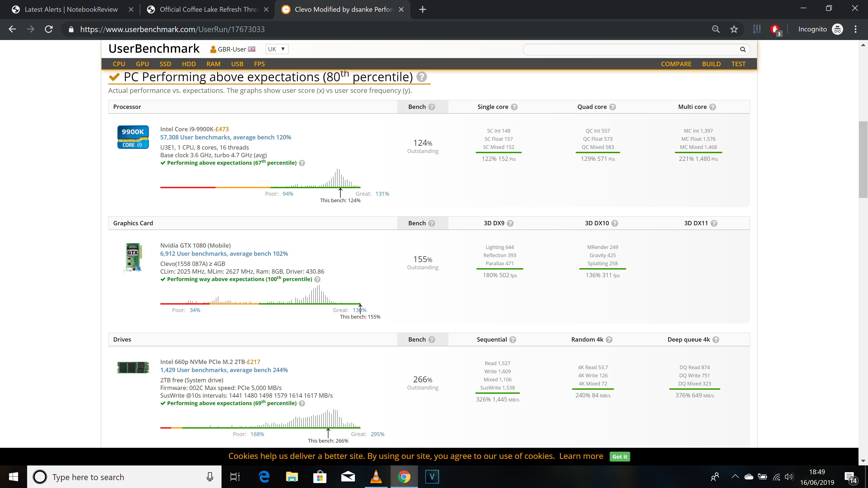The width and height of the screenshot is (868, 488).
Task: Click the GTX graphics card image
Action: 133,257
